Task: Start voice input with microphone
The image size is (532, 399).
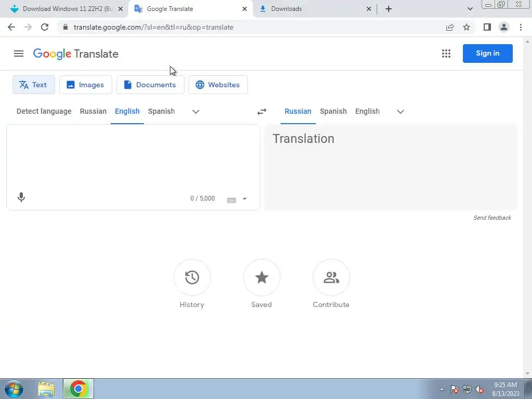Action: coord(21,197)
